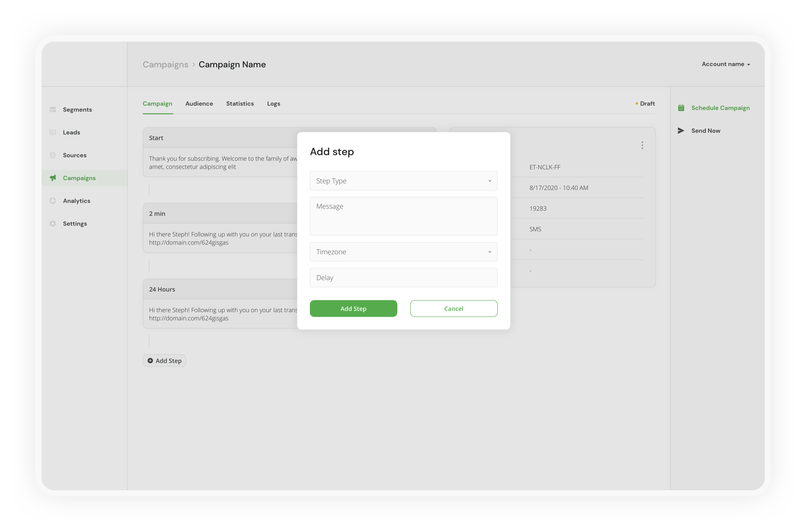This screenshot has height=532, width=806.
Task: Open the Segments section icon
Action: 53,109
